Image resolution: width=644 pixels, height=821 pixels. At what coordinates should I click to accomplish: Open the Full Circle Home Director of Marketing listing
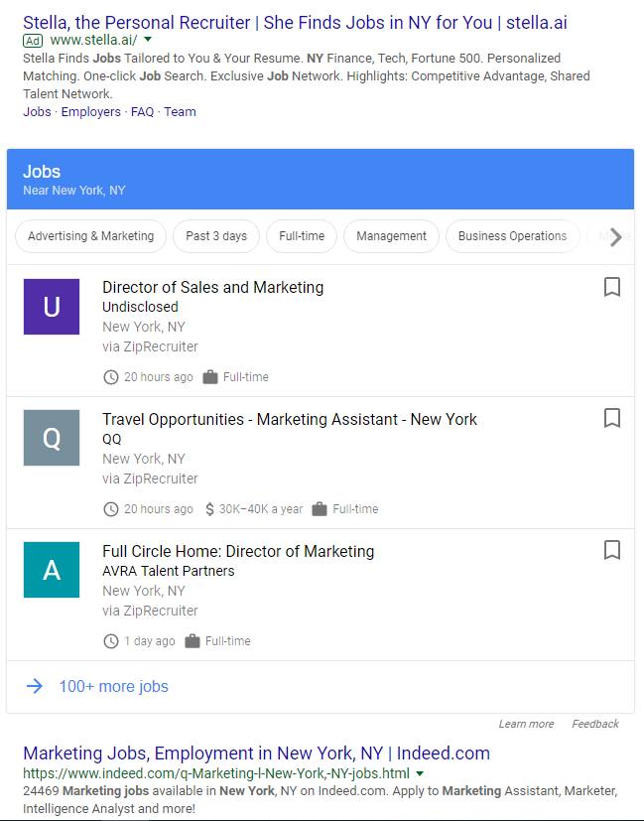pyautogui.click(x=238, y=551)
